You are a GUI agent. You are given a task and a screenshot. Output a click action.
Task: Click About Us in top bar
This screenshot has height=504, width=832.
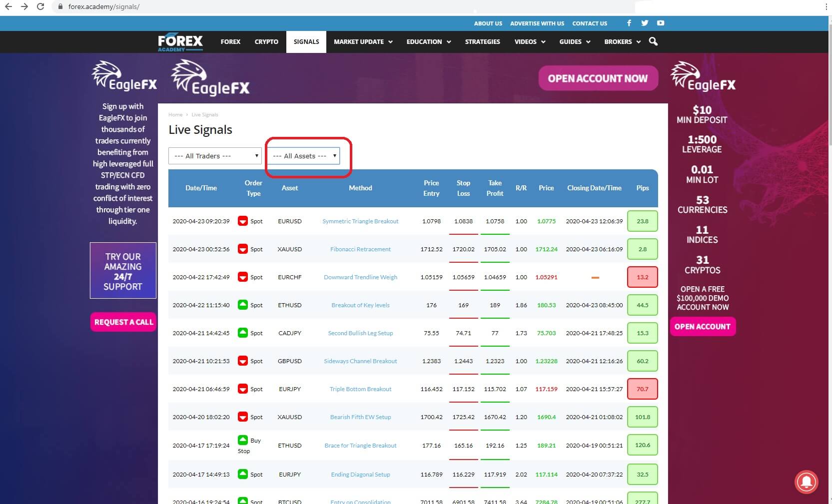pos(488,23)
